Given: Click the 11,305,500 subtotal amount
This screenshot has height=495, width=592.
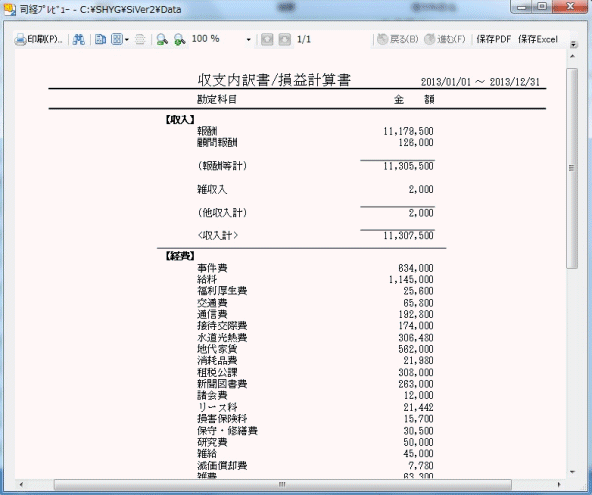Looking at the screenshot, I should [408, 166].
